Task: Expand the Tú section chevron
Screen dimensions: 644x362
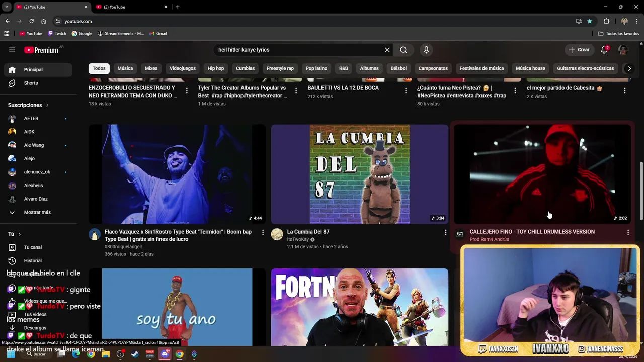Action: pos(20,234)
